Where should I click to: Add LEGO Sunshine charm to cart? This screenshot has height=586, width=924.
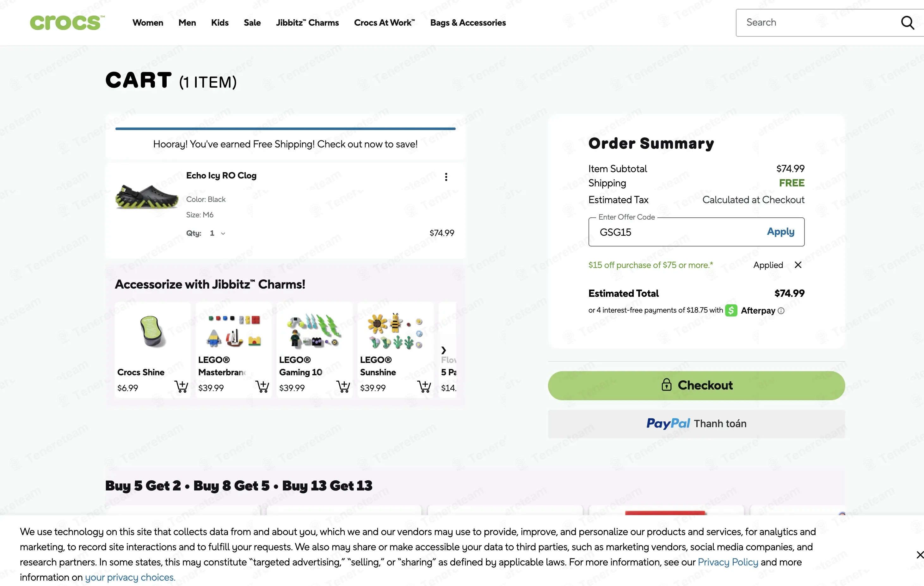pyautogui.click(x=424, y=386)
